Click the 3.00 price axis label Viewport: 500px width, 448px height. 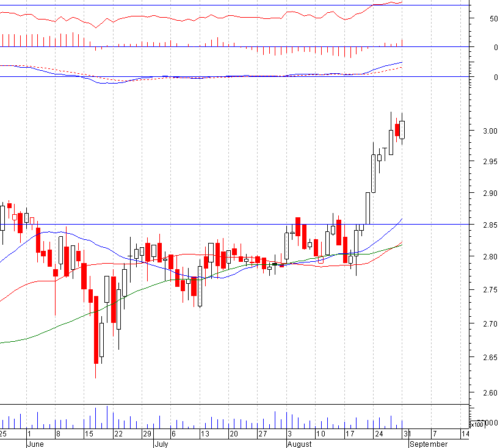[x=490, y=131]
